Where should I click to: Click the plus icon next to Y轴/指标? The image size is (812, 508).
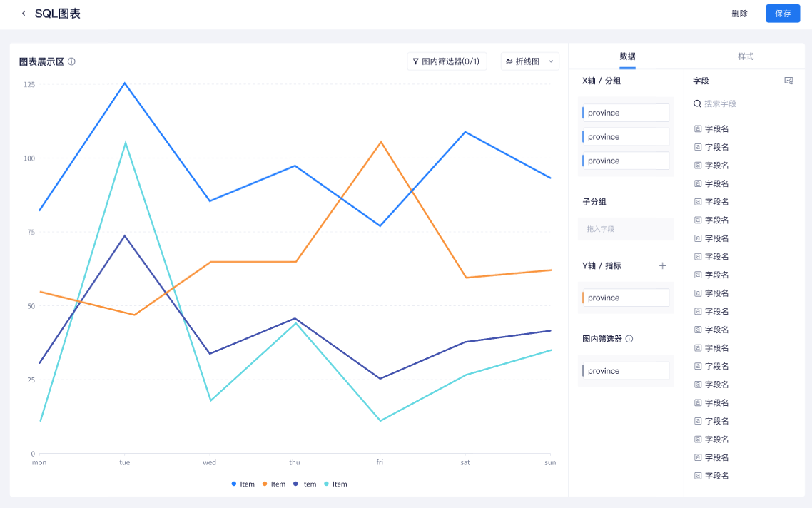click(662, 265)
